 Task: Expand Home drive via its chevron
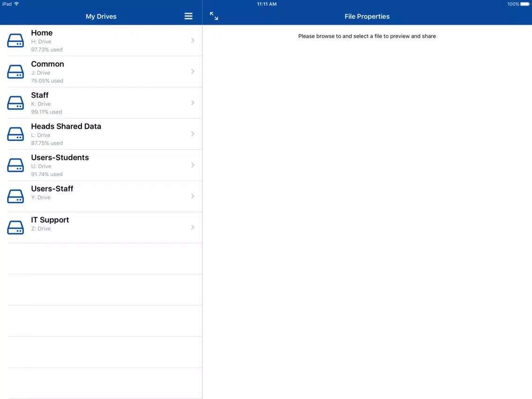coord(193,40)
